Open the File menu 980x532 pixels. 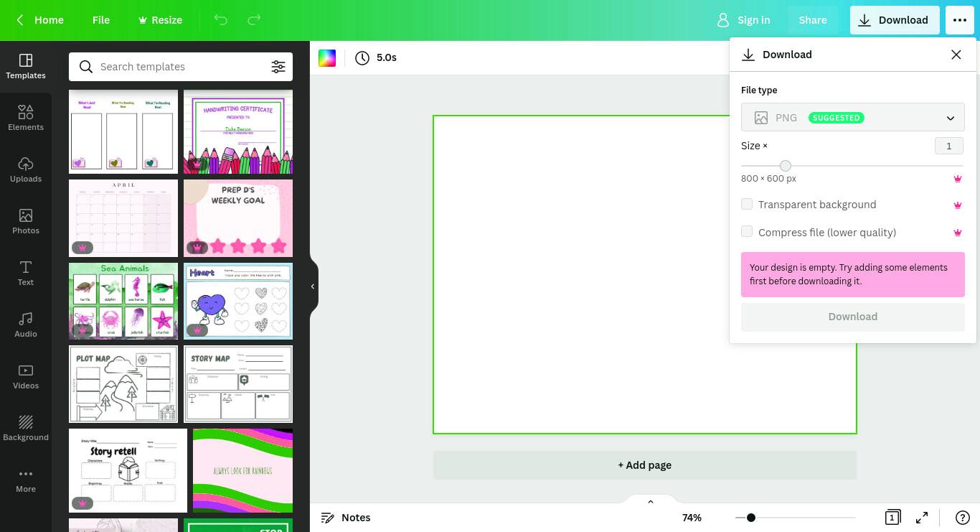[101, 20]
